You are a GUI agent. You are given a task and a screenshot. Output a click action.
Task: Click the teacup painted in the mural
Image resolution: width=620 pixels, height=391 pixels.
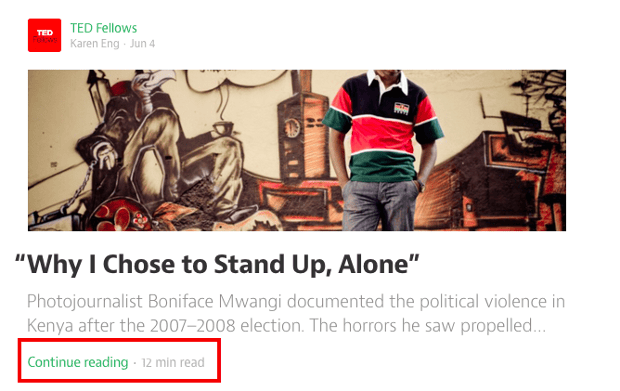point(223,128)
